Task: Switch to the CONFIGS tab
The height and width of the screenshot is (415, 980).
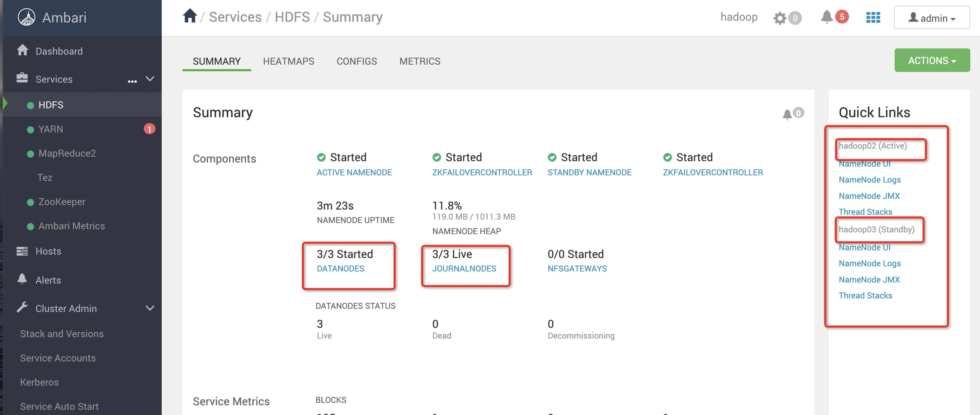Action: tap(357, 61)
